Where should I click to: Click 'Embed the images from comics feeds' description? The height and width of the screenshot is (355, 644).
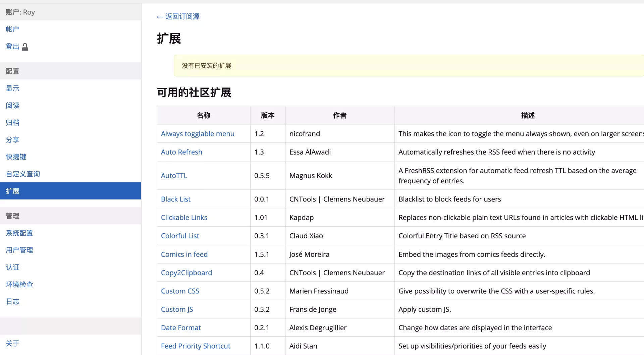pyautogui.click(x=472, y=254)
